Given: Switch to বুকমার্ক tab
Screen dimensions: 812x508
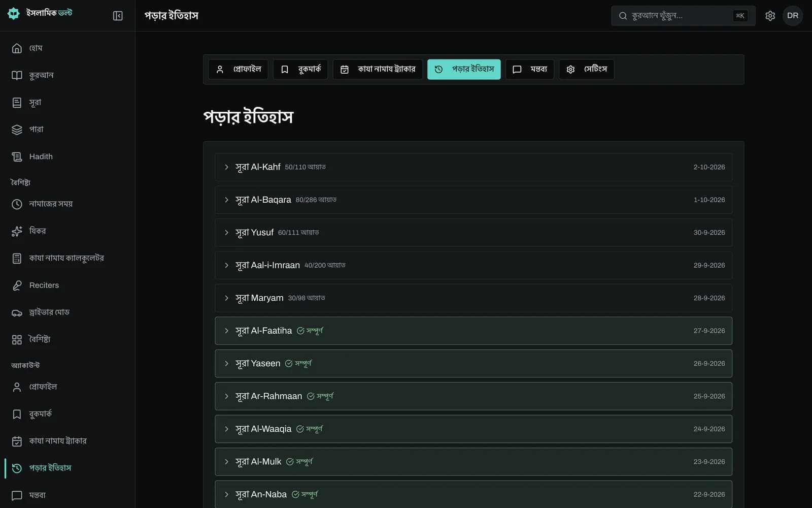Looking at the screenshot, I should [x=300, y=69].
